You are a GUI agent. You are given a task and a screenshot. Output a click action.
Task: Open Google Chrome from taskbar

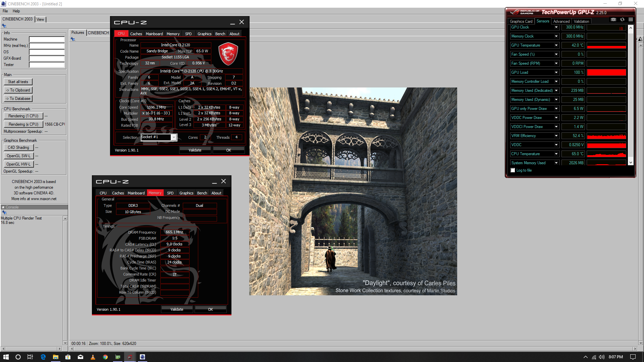tap(105, 357)
